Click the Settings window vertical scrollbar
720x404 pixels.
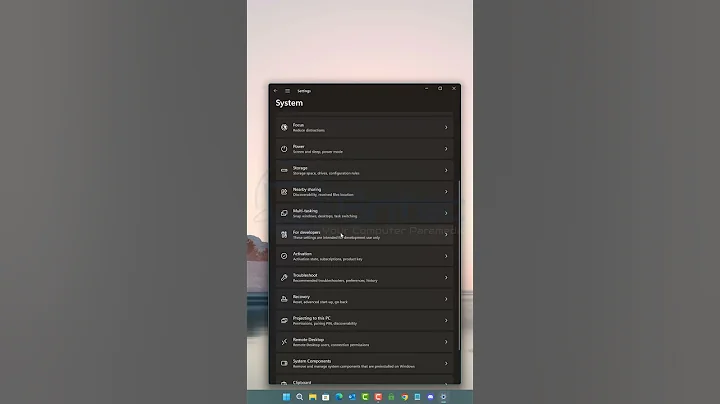pyautogui.click(x=459, y=266)
